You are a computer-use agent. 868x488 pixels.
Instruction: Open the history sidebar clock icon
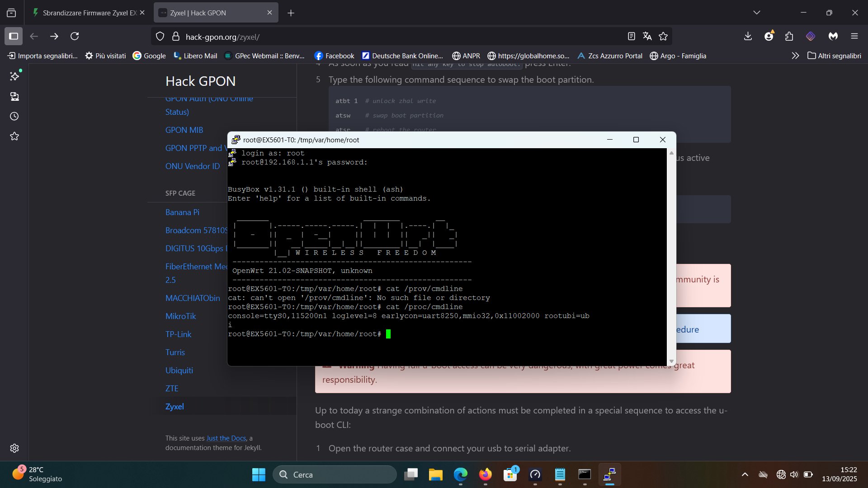click(x=14, y=116)
